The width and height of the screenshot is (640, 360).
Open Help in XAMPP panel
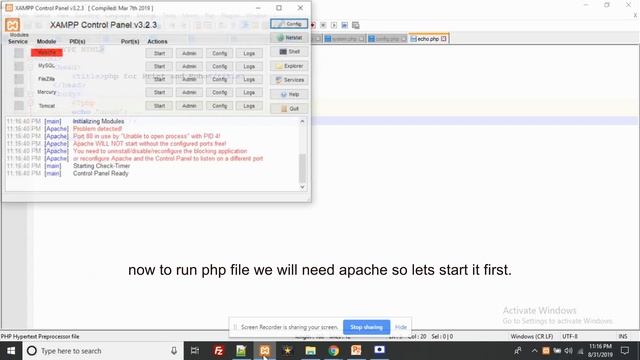[x=289, y=94]
